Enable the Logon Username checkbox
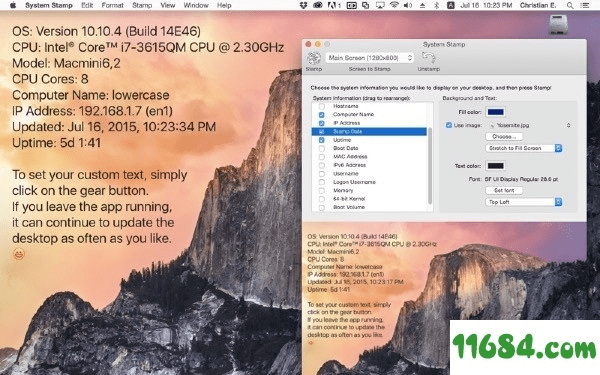 [x=322, y=182]
